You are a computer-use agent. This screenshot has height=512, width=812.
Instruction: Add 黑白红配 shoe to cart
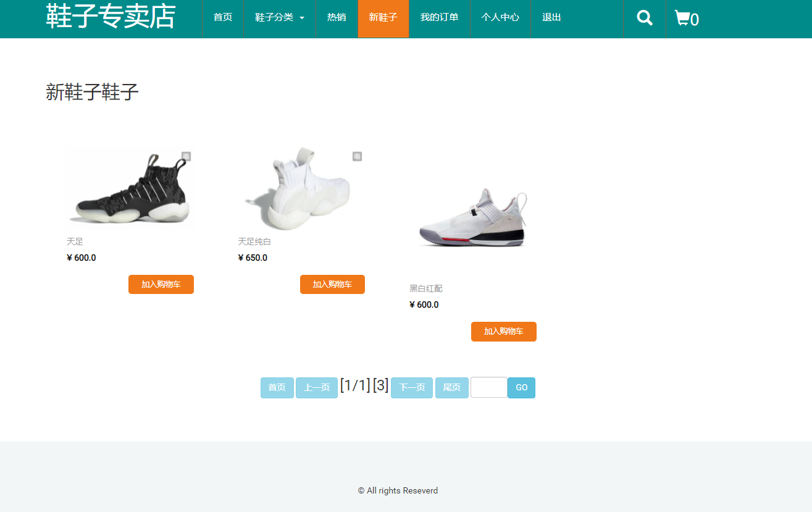[504, 332]
